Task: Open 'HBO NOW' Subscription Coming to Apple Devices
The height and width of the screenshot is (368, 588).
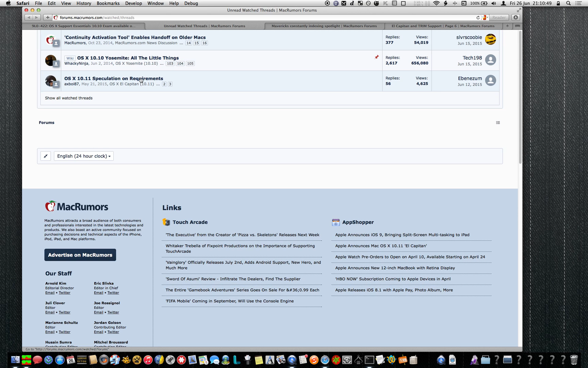Action: [393, 279]
